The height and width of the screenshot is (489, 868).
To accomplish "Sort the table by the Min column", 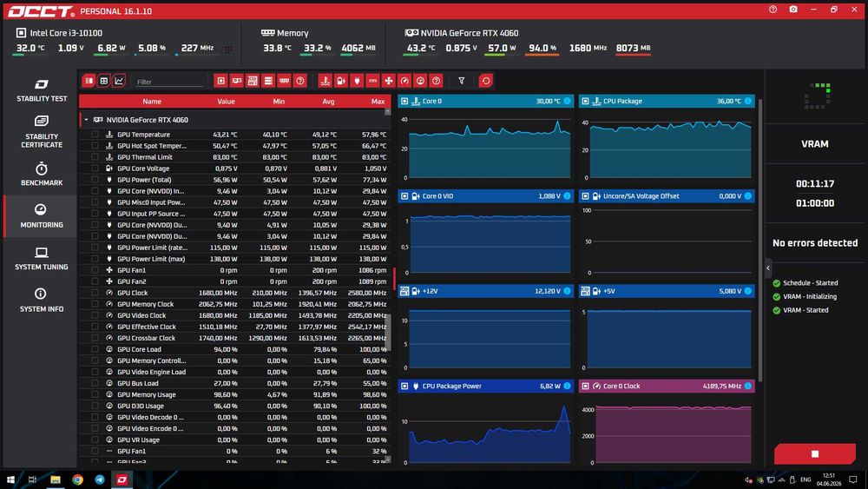I will 279,102.
